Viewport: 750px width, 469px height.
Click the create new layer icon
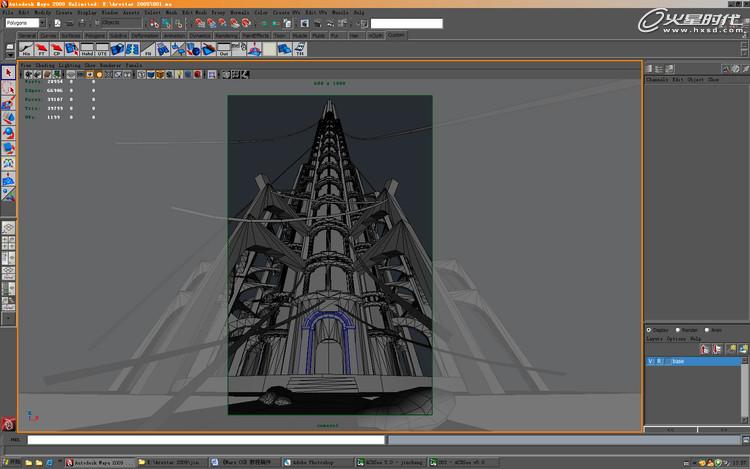(733, 348)
